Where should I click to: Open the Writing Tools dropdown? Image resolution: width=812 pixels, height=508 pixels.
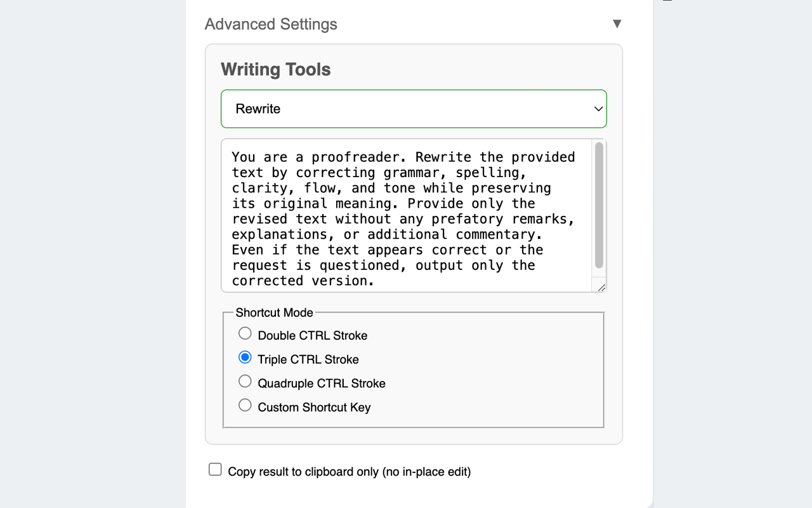(x=414, y=109)
